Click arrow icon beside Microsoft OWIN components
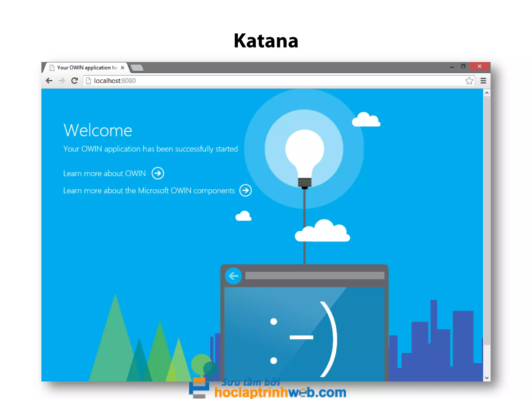Image resolution: width=532 pixels, height=399 pixels. pyautogui.click(x=245, y=190)
